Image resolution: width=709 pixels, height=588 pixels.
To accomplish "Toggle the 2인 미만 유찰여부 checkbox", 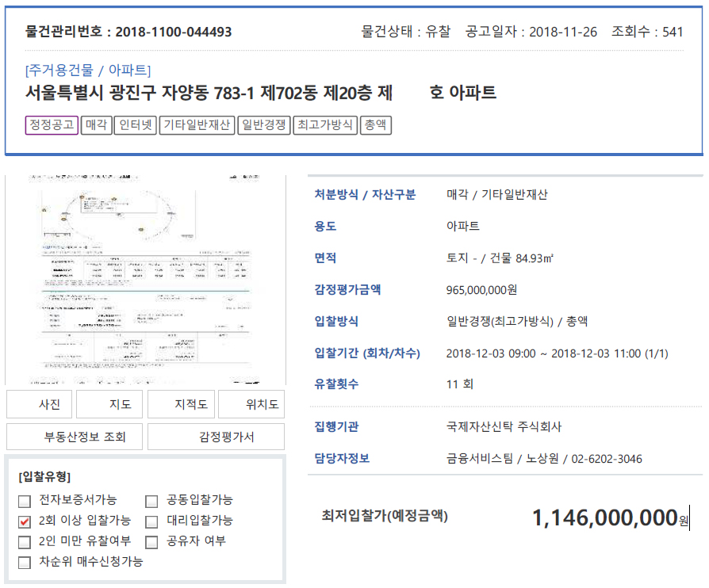I will pos(25,542).
